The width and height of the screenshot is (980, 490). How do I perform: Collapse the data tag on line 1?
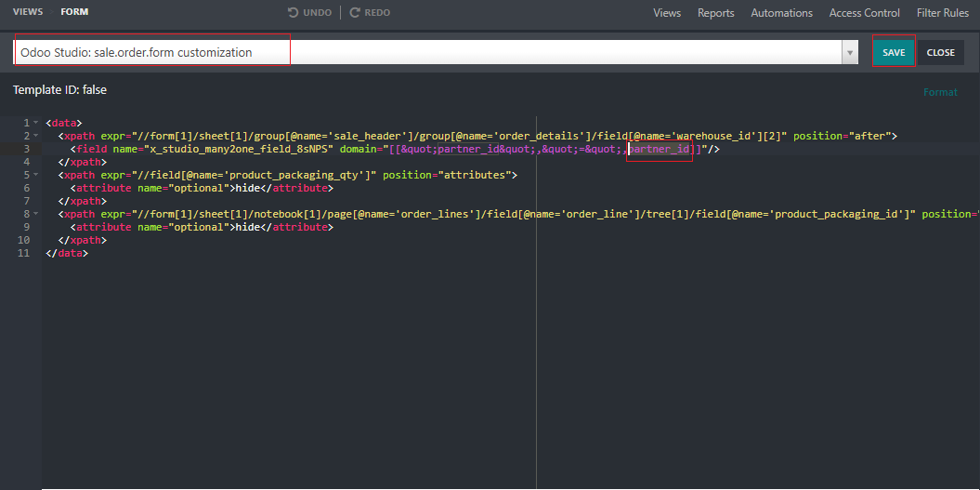(x=35, y=123)
